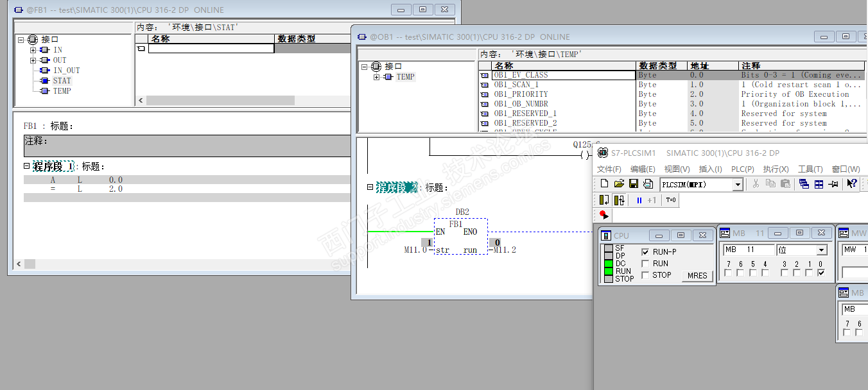Open the 工具(T) menu in PLCSIM
Screen dimensions: 868x390
(x=810, y=169)
